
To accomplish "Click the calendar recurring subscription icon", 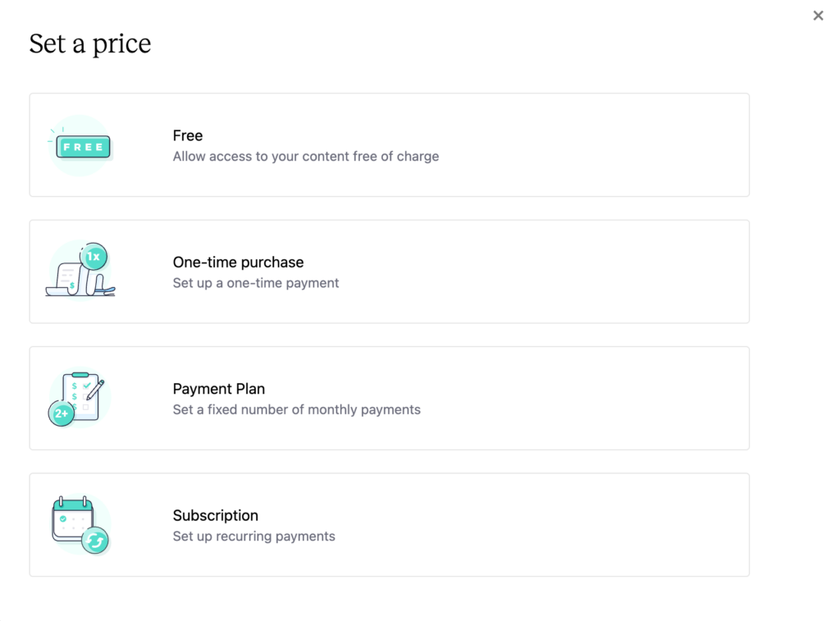I will 81,524.
